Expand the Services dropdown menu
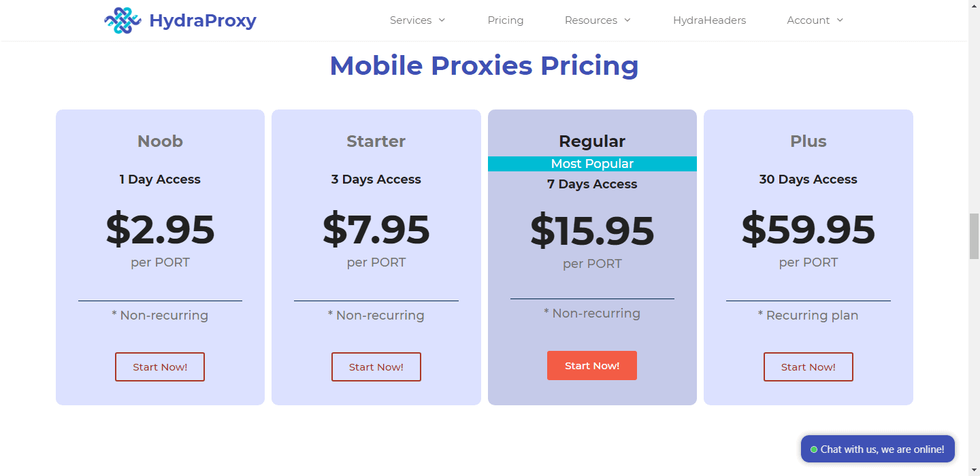The width and height of the screenshot is (980, 476). pyautogui.click(x=417, y=20)
